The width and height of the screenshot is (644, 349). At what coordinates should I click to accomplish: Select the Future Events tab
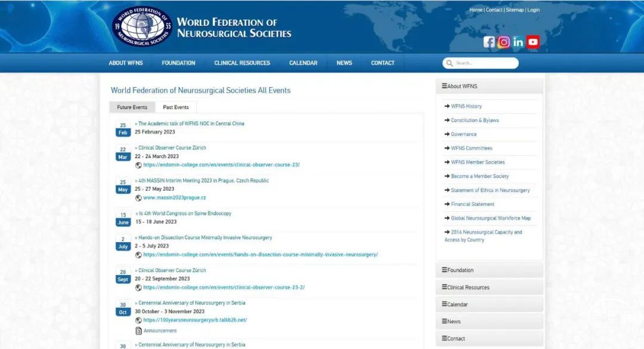pos(132,107)
